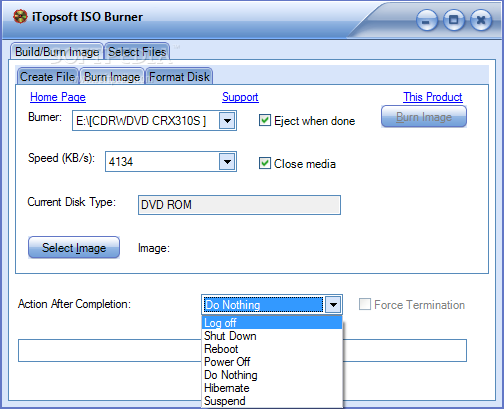Choose Log off from the dropdown list

tap(272, 322)
